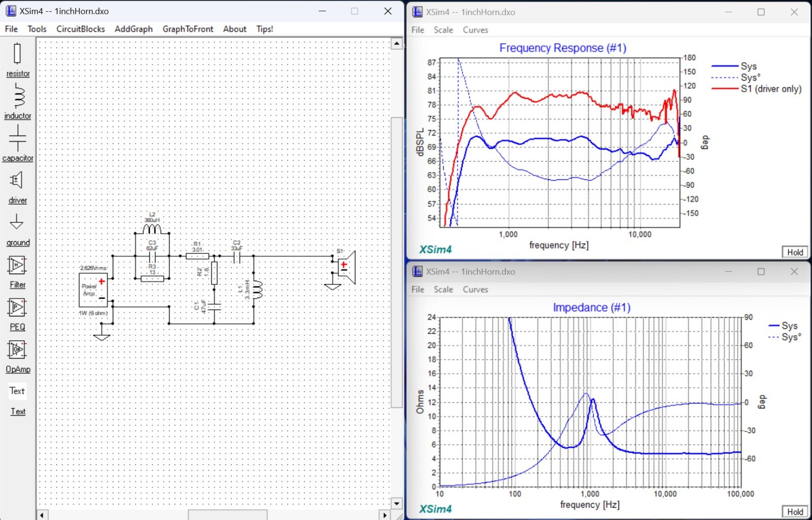812x520 pixels.
Task: Open the About menu
Action: point(234,29)
